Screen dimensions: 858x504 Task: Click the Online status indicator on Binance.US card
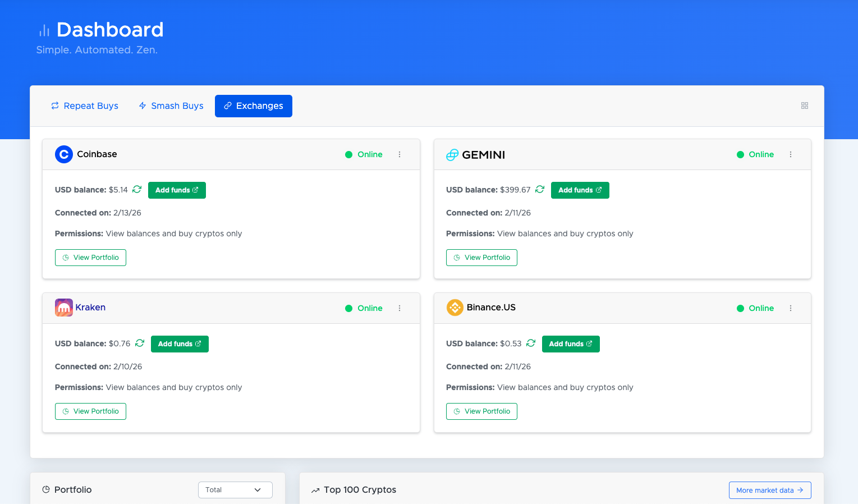[x=755, y=308]
